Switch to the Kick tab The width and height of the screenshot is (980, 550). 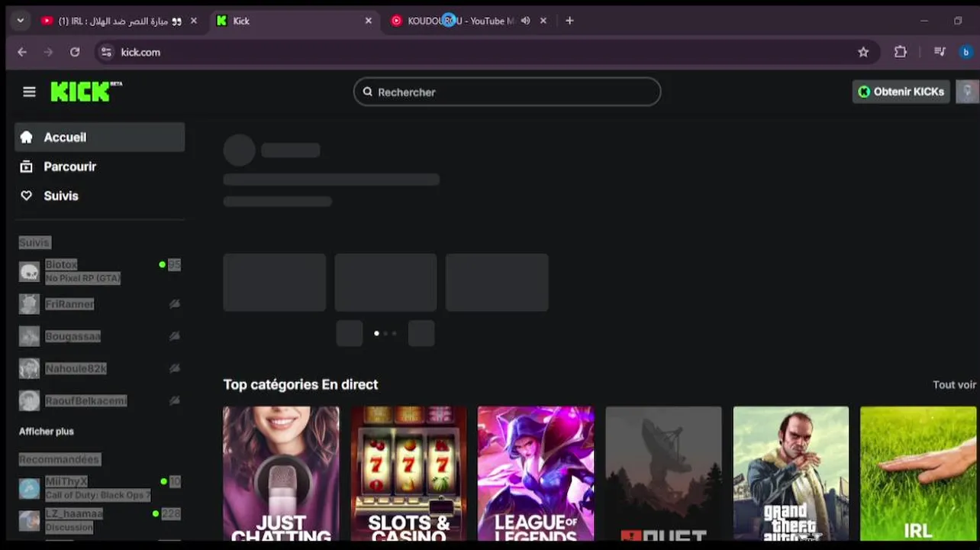point(294,21)
